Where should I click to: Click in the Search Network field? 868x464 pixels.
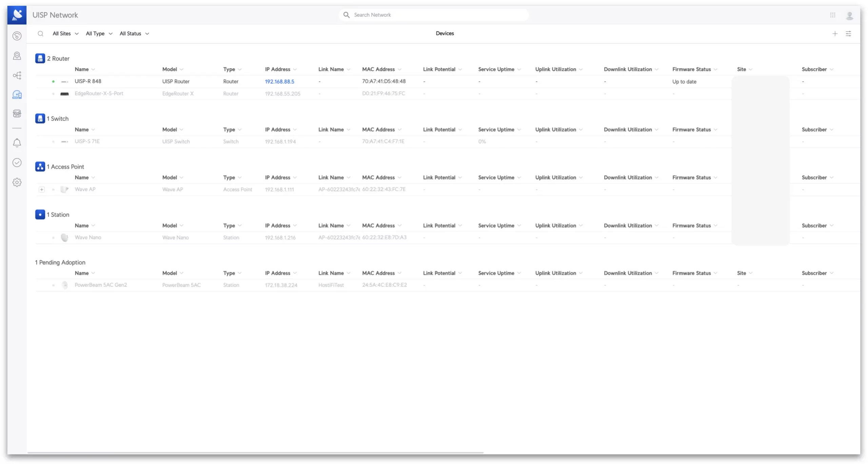(434, 15)
